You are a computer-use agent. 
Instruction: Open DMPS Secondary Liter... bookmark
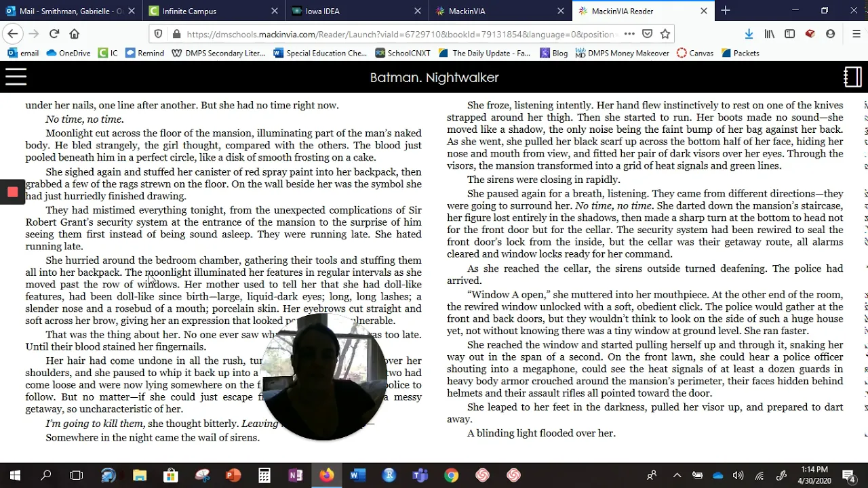218,53
